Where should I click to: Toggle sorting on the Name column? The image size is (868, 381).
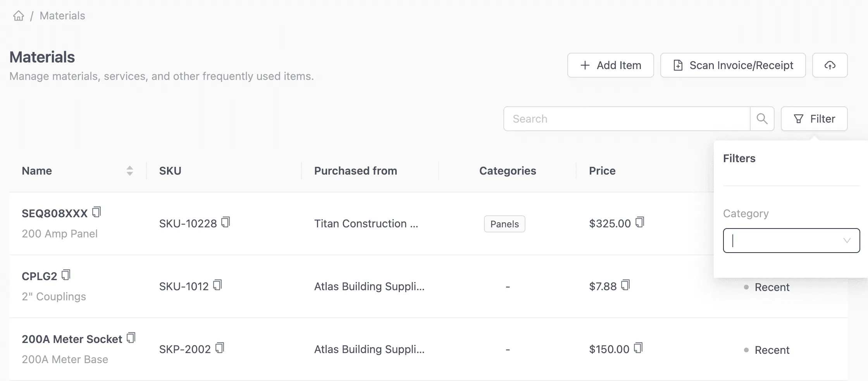(x=129, y=171)
